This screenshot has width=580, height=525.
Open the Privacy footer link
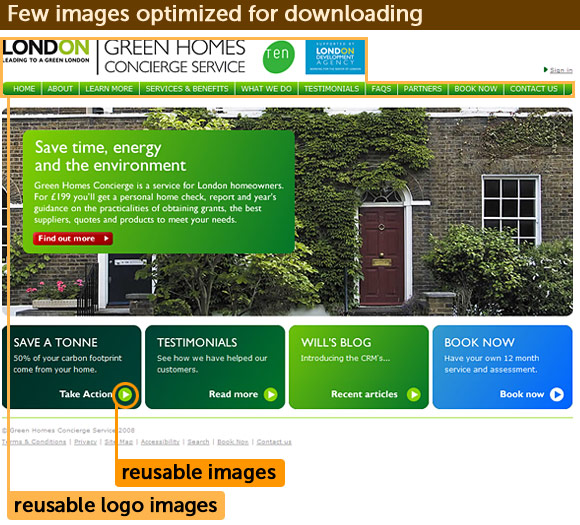(x=85, y=442)
